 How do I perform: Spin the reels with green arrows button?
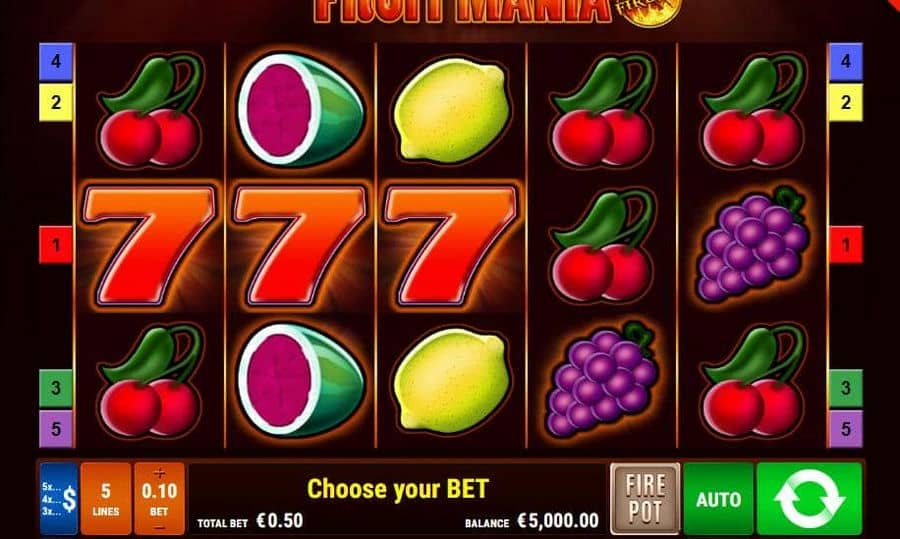(809, 498)
